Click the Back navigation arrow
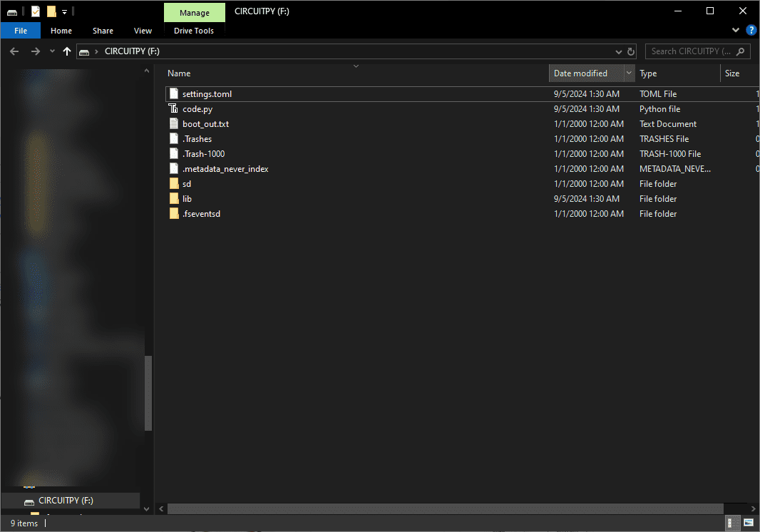Viewport: 760px width, 532px height. (14, 51)
